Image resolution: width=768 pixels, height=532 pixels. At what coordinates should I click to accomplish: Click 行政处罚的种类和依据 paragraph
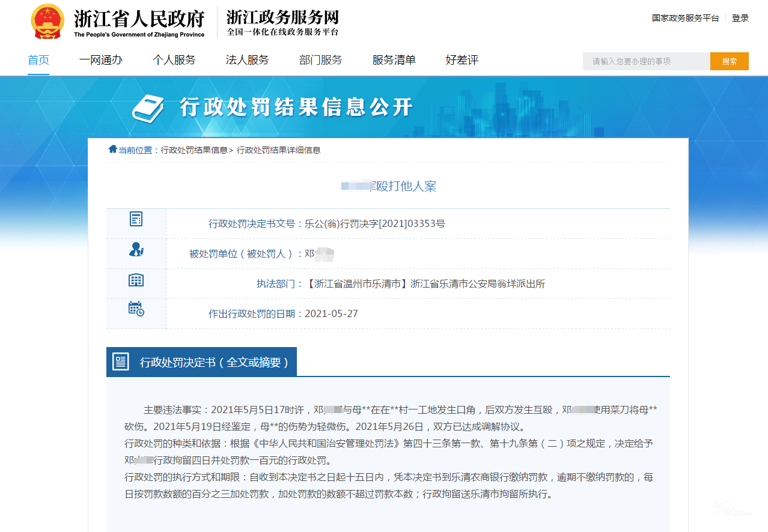click(x=389, y=452)
